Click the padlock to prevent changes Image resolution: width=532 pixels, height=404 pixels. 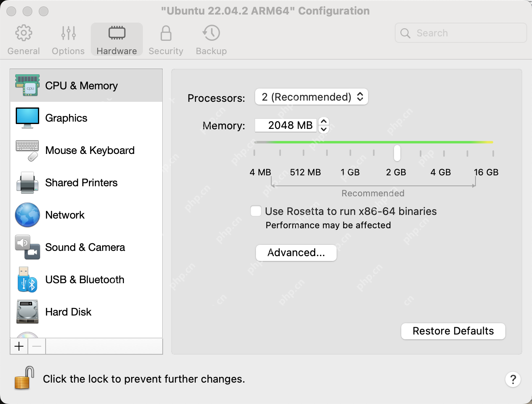24,378
